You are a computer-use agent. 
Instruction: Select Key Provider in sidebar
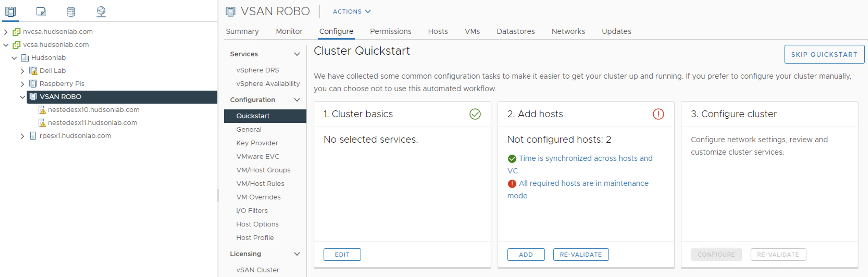(x=257, y=143)
